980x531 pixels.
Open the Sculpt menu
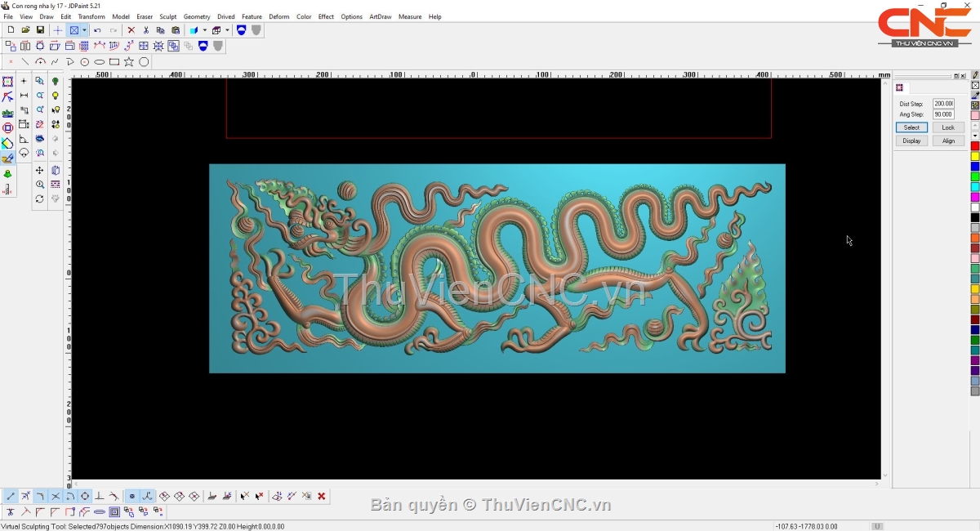tap(168, 16)
